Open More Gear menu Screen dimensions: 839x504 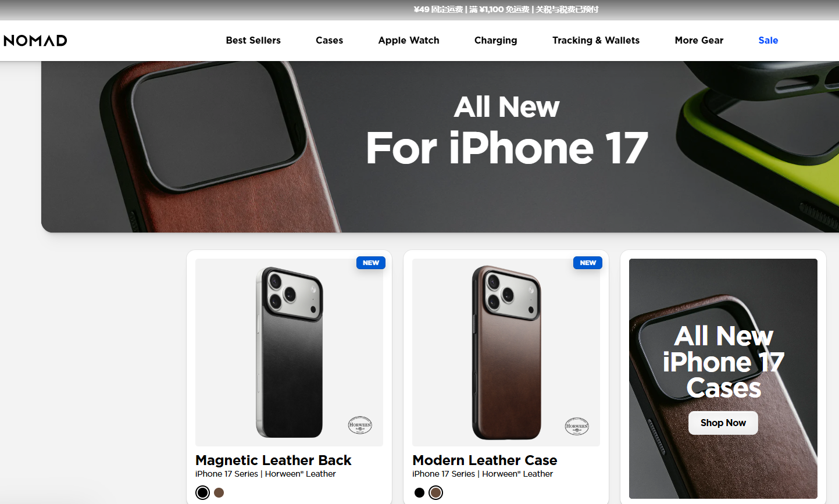pyautogui.click(x=699, y=40)
